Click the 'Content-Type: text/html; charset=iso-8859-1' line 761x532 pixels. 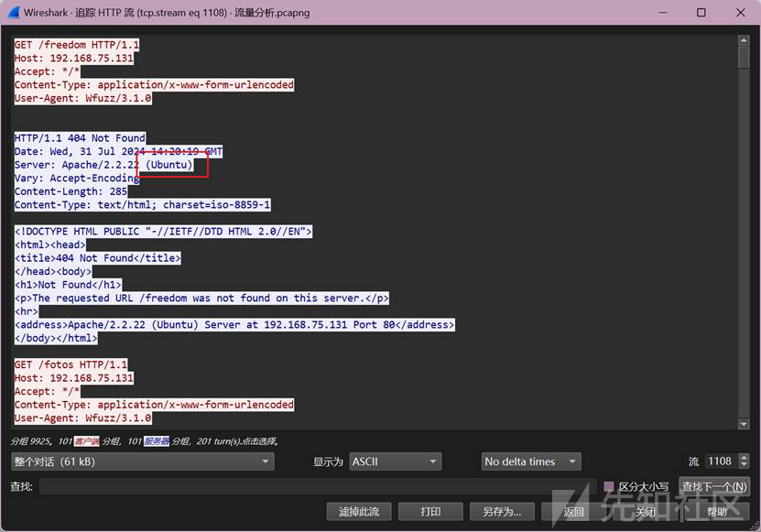tap(142, 205)
